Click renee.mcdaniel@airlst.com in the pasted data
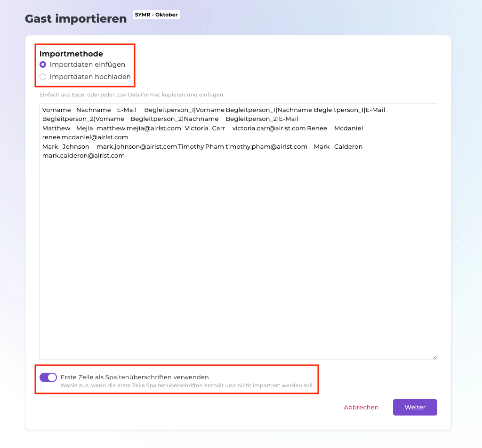 tap(85, 137)
